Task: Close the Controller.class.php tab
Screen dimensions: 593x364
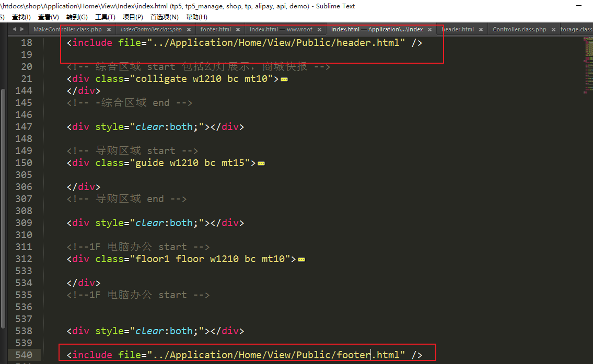Action: click(553, 30)
